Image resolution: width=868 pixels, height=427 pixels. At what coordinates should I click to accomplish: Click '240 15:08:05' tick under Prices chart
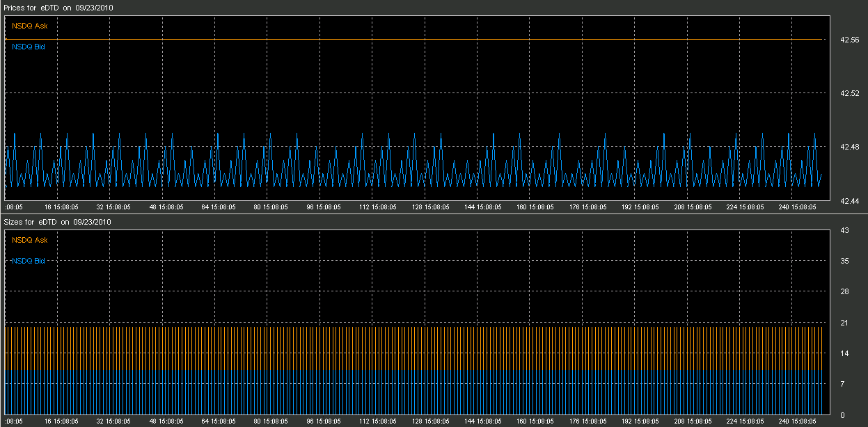797,207
